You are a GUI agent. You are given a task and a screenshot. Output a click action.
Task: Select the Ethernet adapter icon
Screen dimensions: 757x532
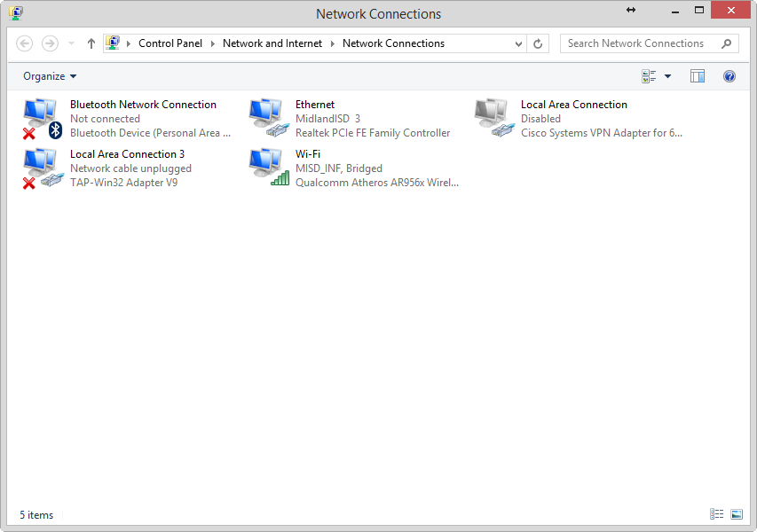[x=269, y=118]
